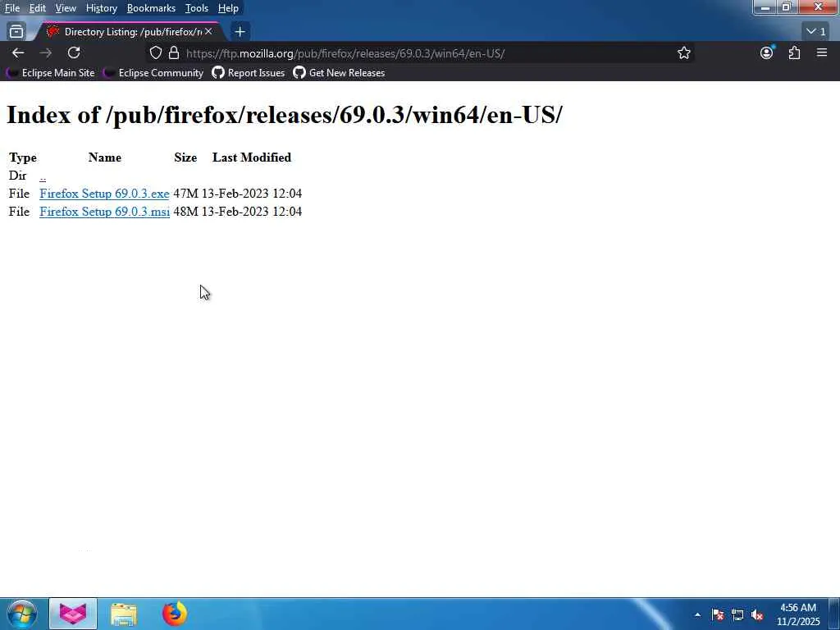Open the Bookmarks menu

151,8
